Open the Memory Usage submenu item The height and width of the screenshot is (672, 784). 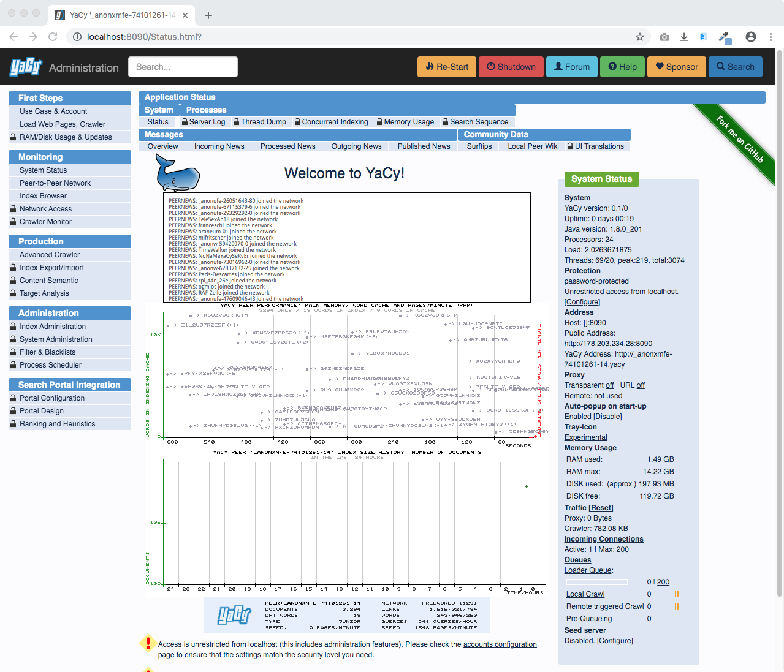(x=405, y=122)
